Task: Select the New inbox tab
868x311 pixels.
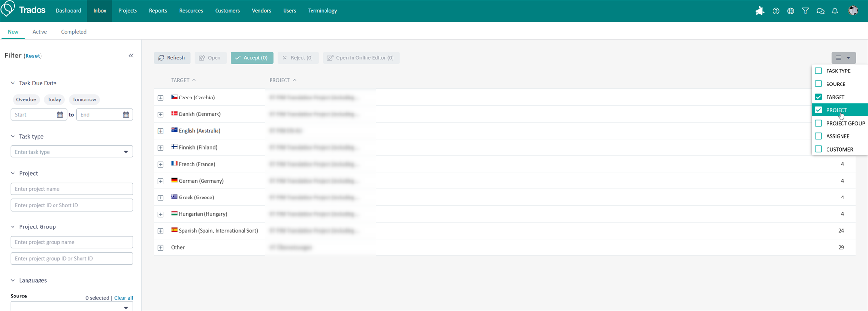Action: pos(13,32)
